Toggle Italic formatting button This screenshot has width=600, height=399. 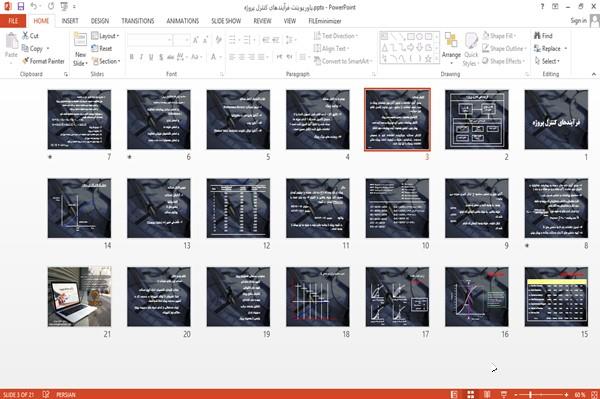point(141,57)
